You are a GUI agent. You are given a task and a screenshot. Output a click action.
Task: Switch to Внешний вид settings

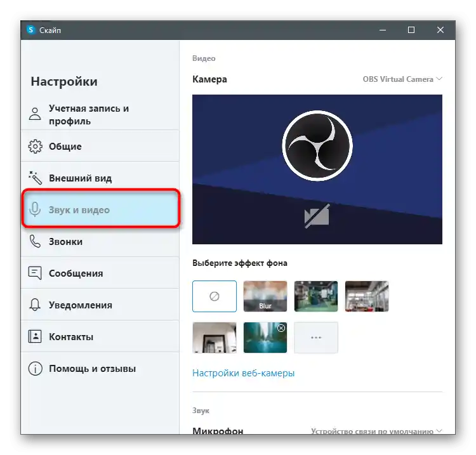tap(100, 178)
